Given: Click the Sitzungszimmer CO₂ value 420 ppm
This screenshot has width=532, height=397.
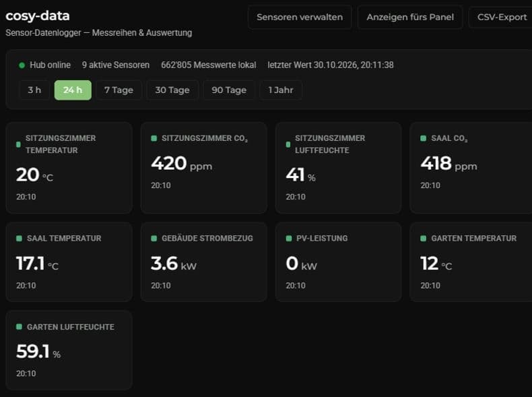Looking at the screenshot, I should tap(182, 163).
